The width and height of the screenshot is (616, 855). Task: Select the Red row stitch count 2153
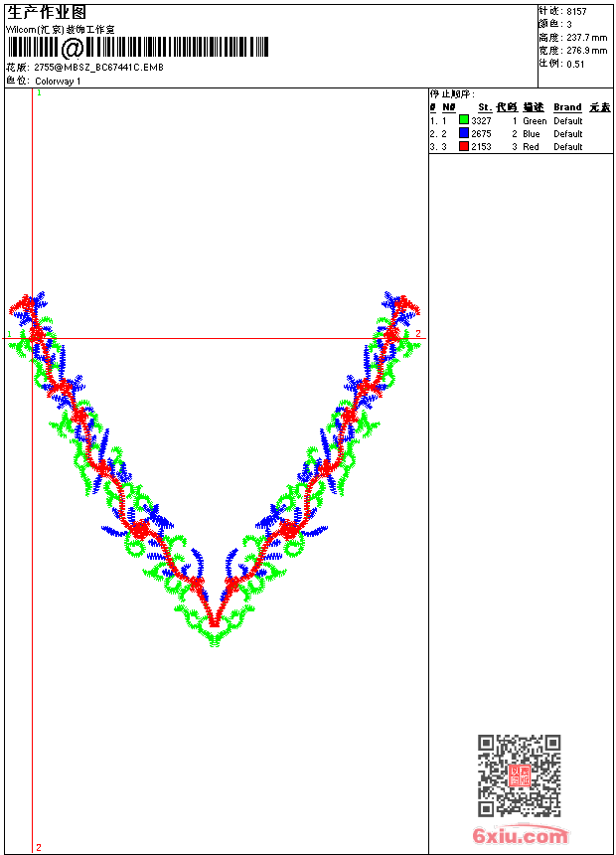tap(481, 146)
